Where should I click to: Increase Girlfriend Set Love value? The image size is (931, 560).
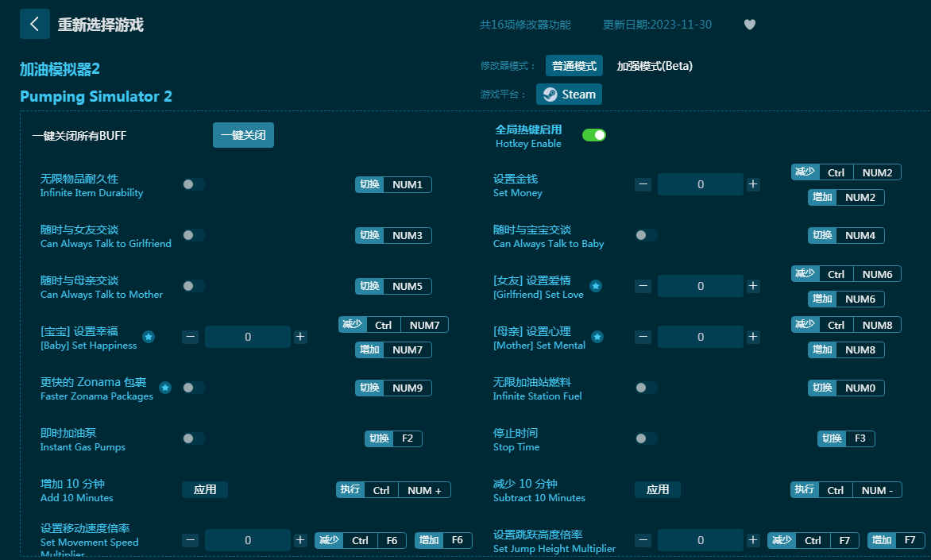[x=753, y=286]
